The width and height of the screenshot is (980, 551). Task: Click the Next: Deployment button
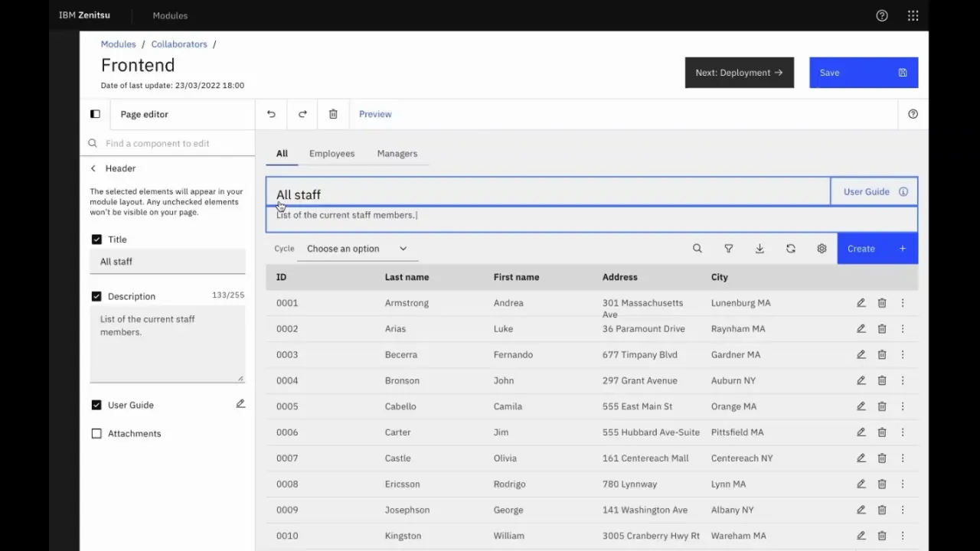739,73
